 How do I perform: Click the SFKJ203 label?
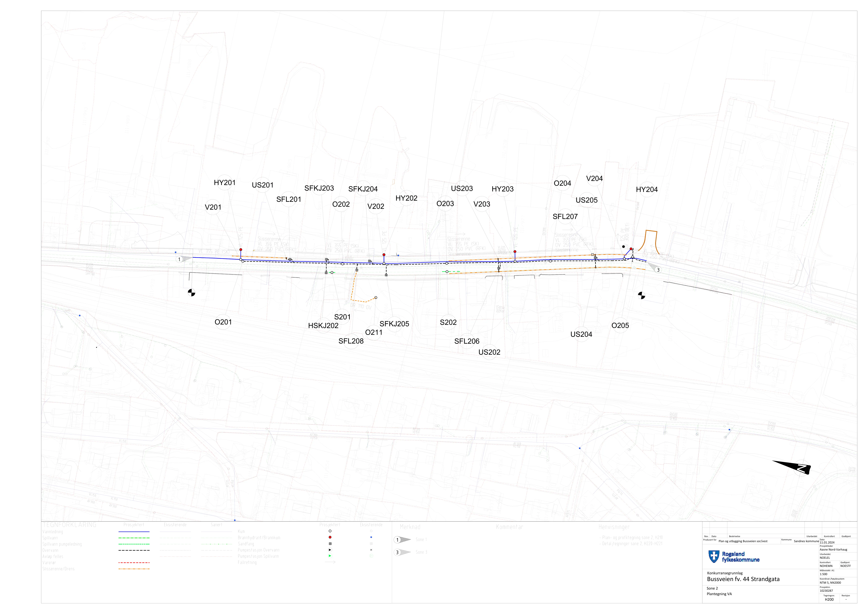[x=319, y=188]
